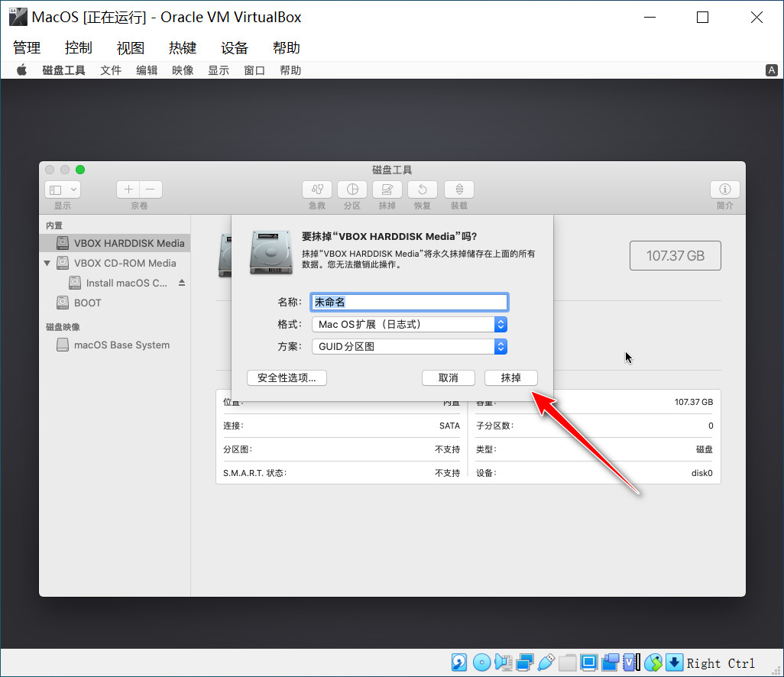Click the optical disc status icon

click(x=481, y=662)
